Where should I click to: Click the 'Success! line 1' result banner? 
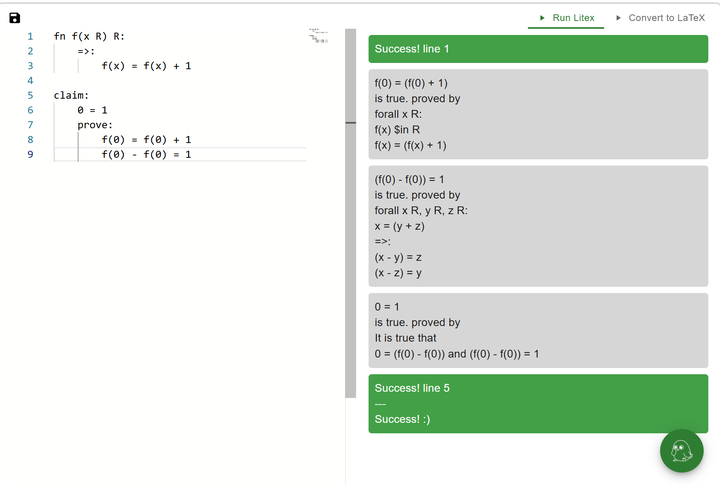[x=538, y=49]
